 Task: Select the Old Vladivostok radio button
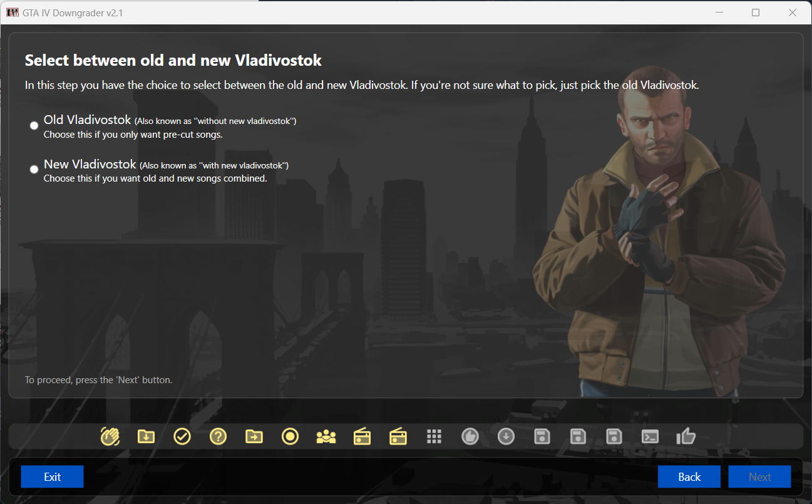click(x=34, y=125)
